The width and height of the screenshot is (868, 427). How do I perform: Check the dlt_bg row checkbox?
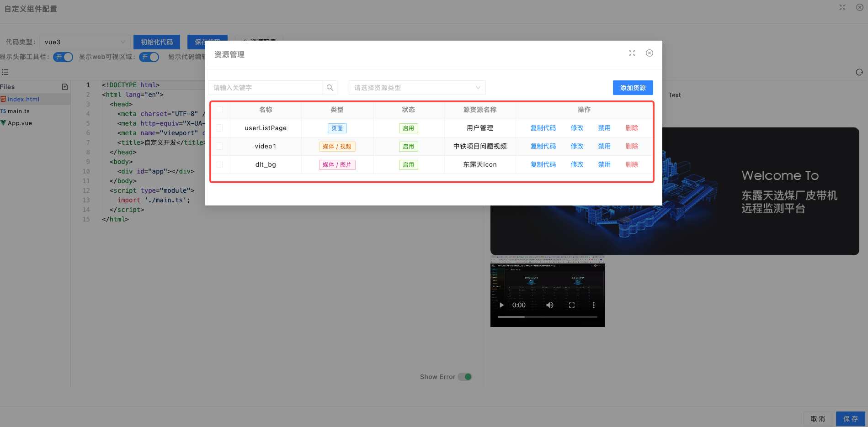pos(219,164)
